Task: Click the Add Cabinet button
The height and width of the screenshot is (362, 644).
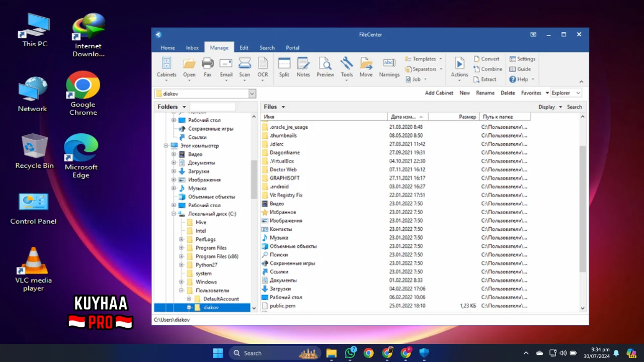Action: pyautogui.click(x=439, y=93)
